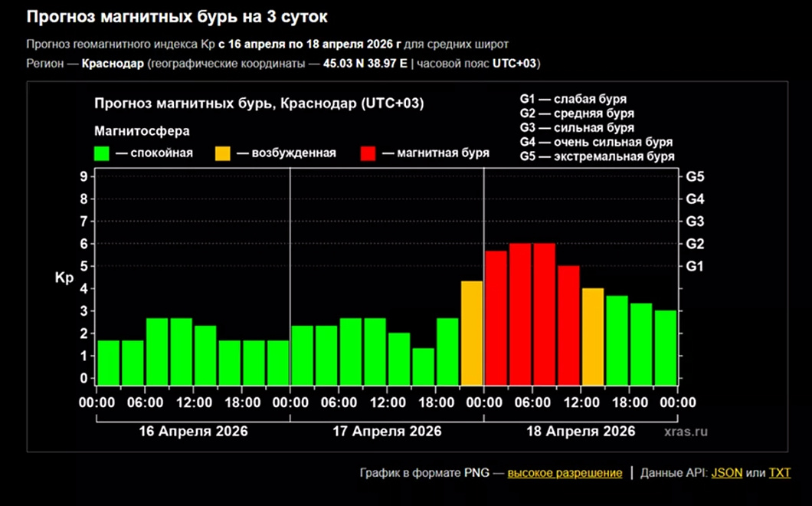Click the shortest green bar on 17 April
Viewport: 812px width, 506px height.
tap(424, 366)
